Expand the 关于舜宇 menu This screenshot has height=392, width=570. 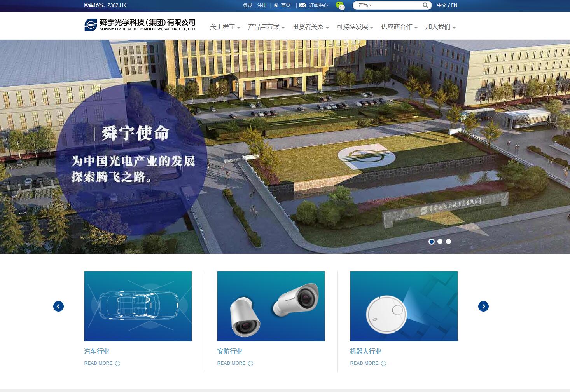point(225,27)
